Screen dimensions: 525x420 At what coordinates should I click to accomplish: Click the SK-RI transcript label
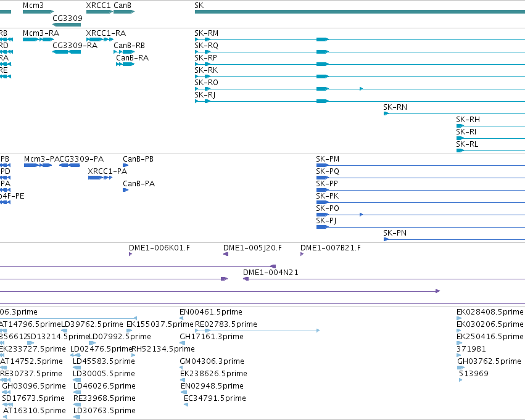click(x=466, y=132)
